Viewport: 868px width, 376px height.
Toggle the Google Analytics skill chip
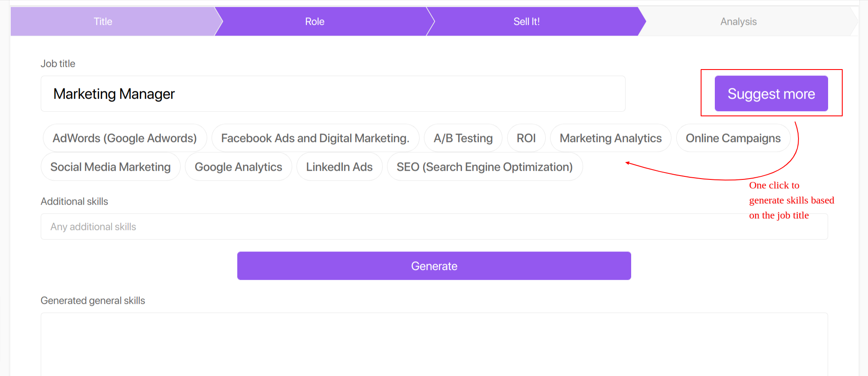238,167
